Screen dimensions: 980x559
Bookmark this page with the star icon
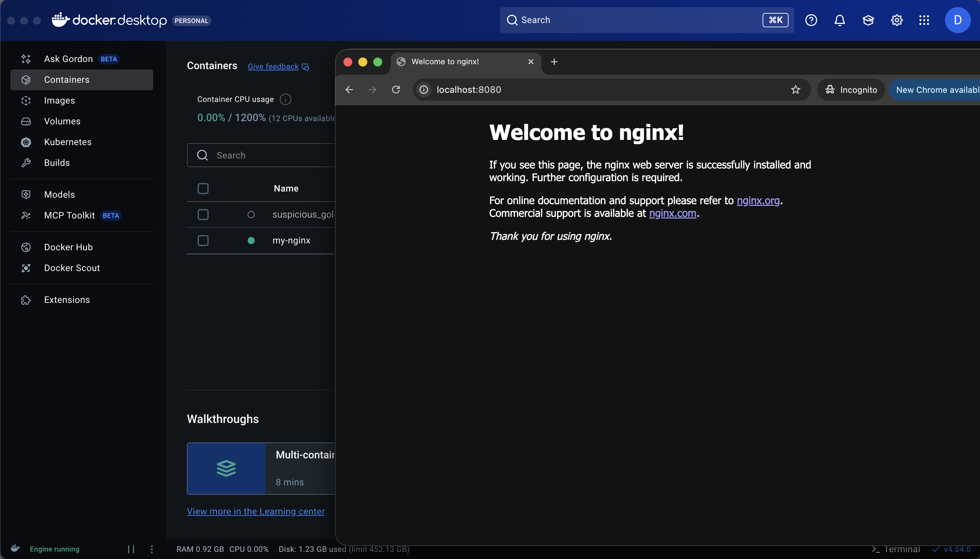click(x=795, y=90)
